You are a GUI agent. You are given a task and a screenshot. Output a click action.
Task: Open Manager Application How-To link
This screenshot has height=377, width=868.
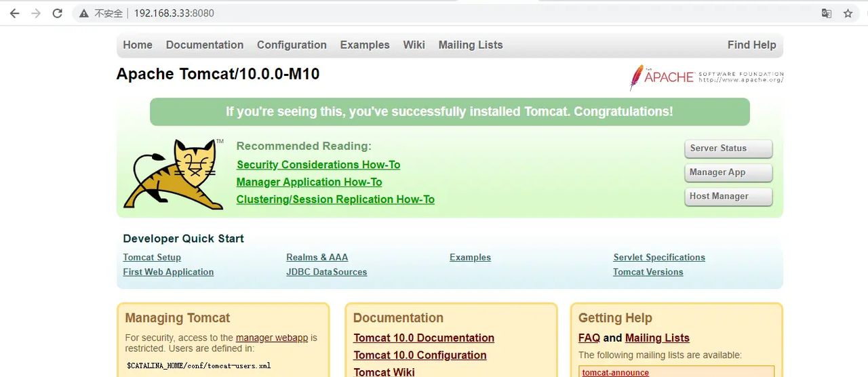[309, 182]
